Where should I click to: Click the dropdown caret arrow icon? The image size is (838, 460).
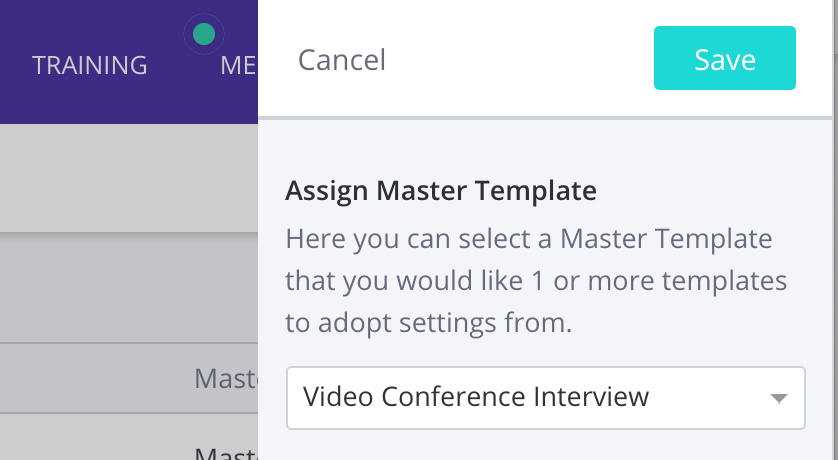coord(779,398)
